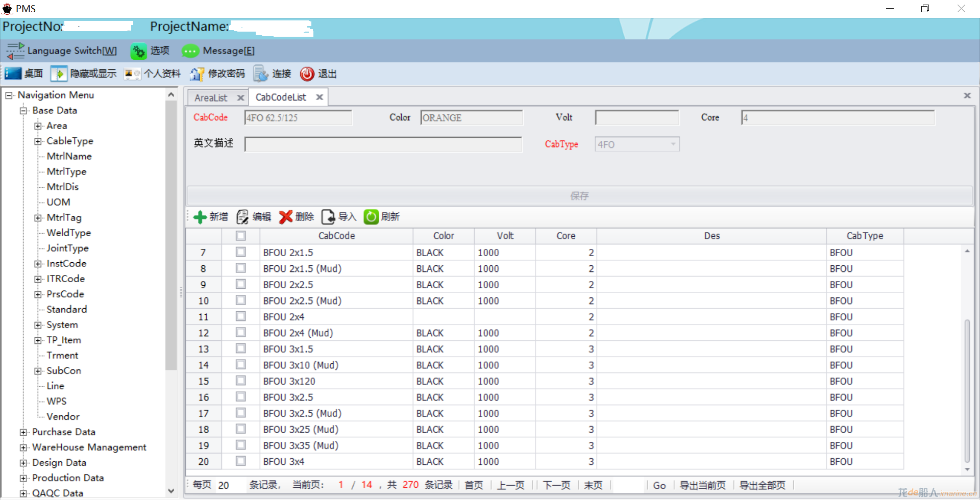Click the Volt input field
The height and width of the screenshot is (500, 980).
(637, 118)
